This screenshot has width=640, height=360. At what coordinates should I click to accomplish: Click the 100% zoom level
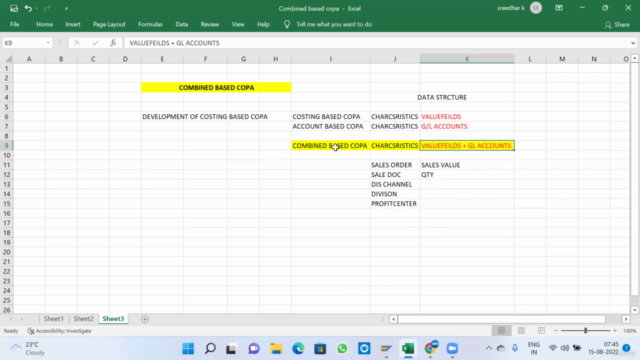[x=629, y=331]
